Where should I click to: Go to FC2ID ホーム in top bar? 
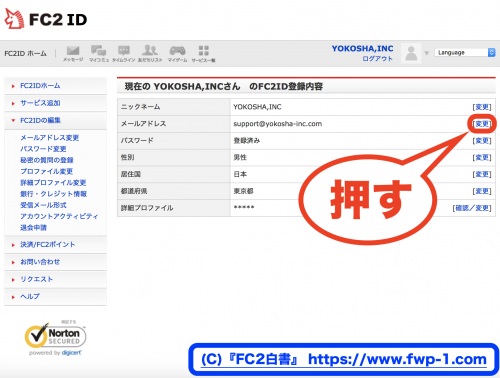25,53
